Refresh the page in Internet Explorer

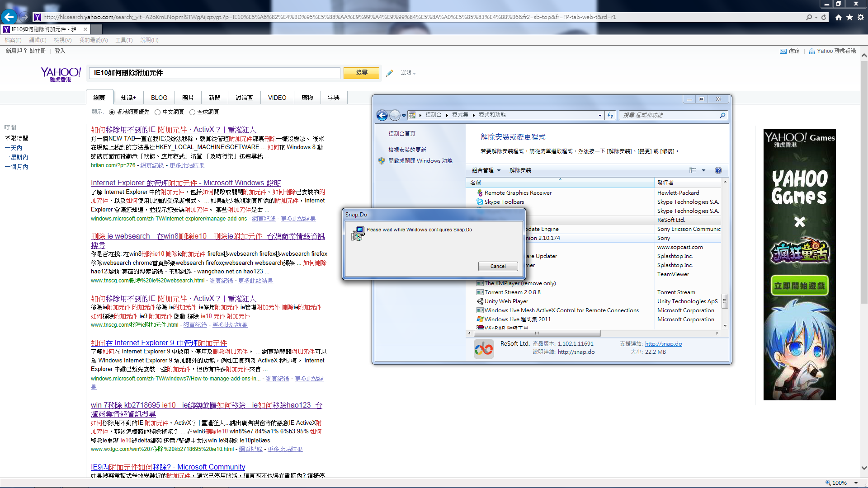(824, 17)
